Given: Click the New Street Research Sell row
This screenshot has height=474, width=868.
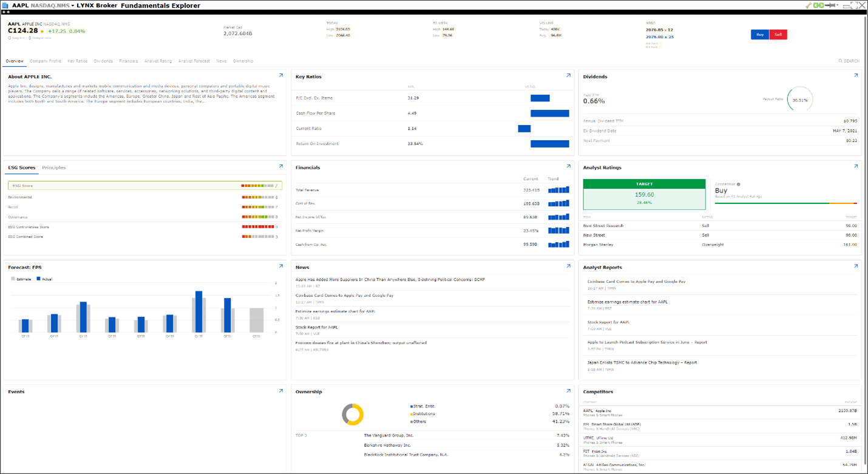Looking at the screenshot, I should click(x=720, y=226).
